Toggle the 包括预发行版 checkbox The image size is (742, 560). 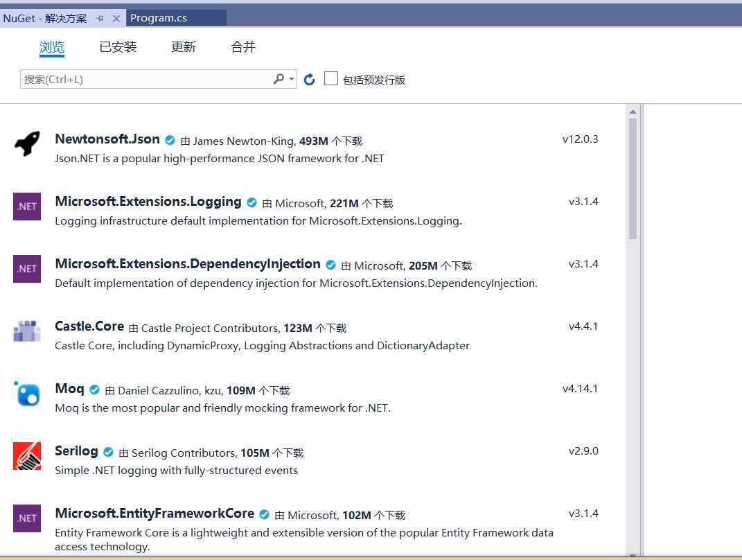330,78
